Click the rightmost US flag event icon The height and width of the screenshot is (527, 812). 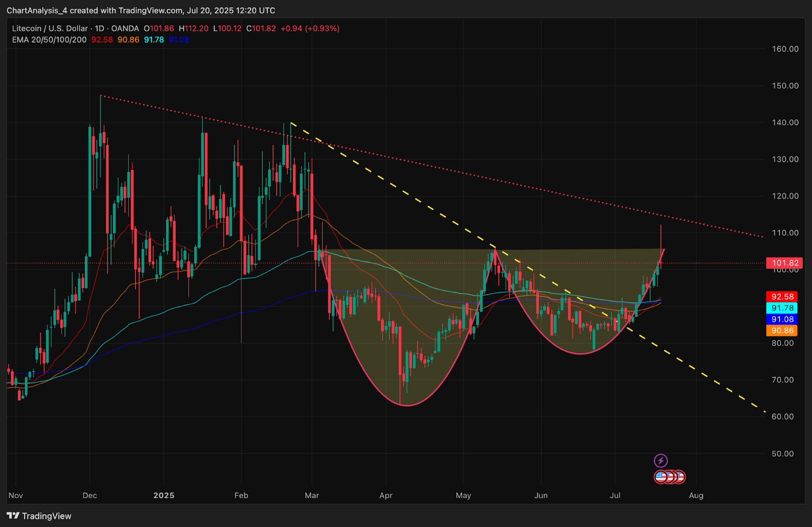tap(680, 477)
